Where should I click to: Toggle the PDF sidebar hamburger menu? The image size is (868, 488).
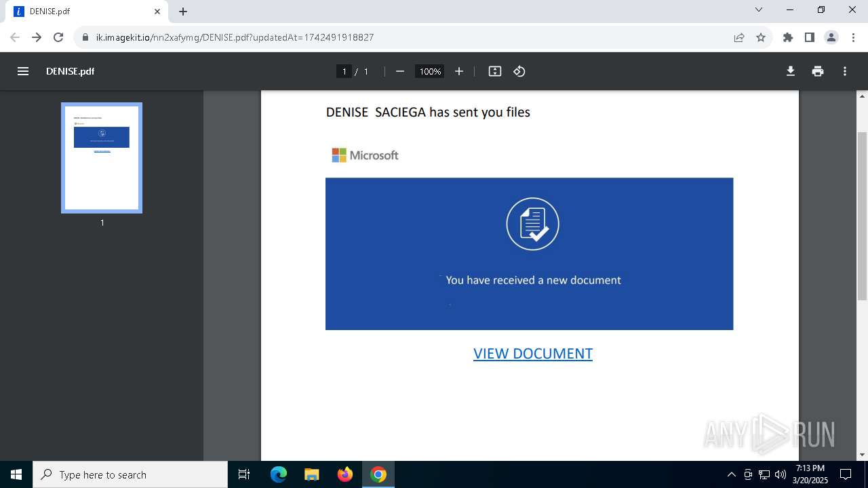pyautogui.click(x=23, y=71)
